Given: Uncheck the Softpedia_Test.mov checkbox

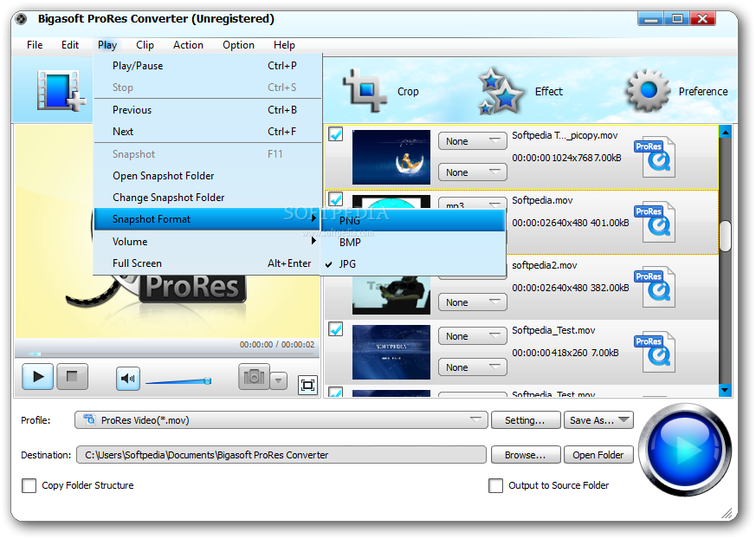Looking at the screenshot, I should click(x=336, y=329).
